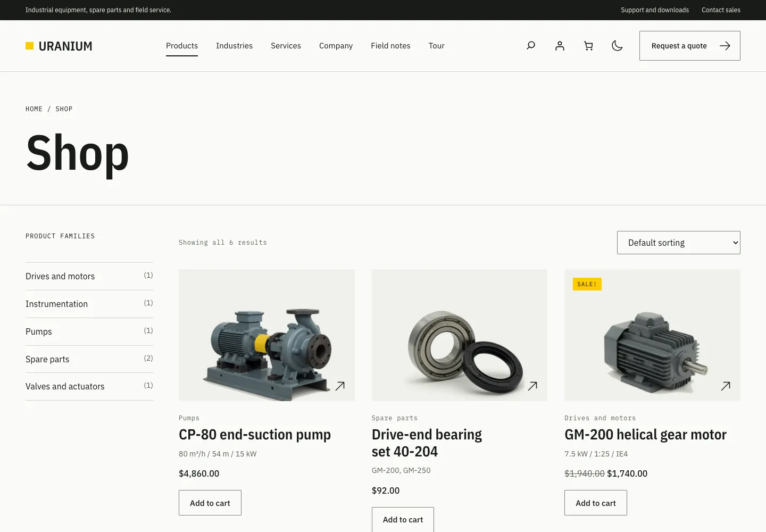The image size is (766, 532).
Task: Open the Products menu item
Action: click(182, 46)
